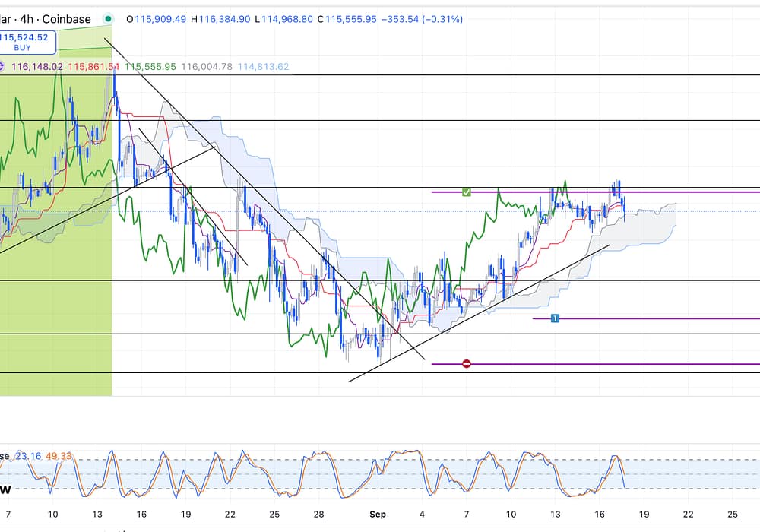This screenshot has width=760, height=532.
Task: Click the green market status dot
Action: point(109,19)
